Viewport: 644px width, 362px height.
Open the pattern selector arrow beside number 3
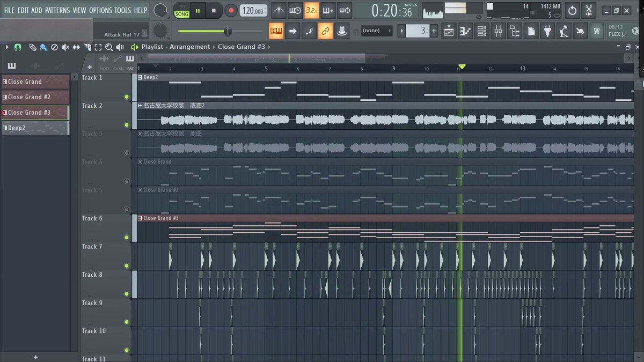tap(401, 31)
